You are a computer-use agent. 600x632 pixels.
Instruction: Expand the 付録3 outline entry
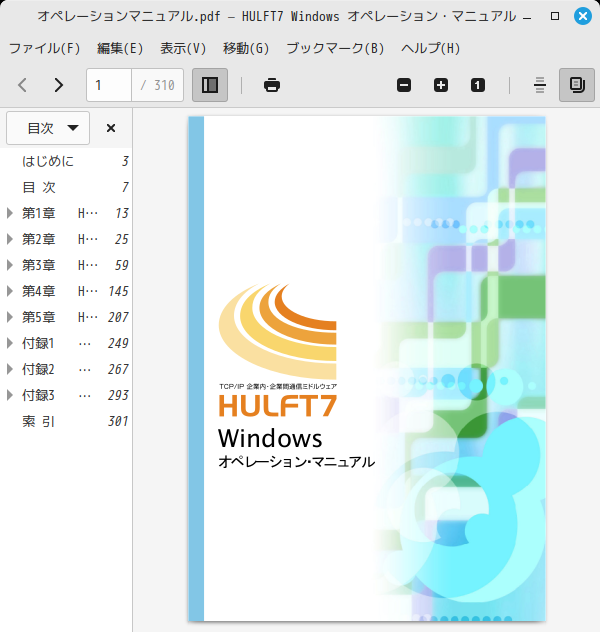tap(10, 395)
